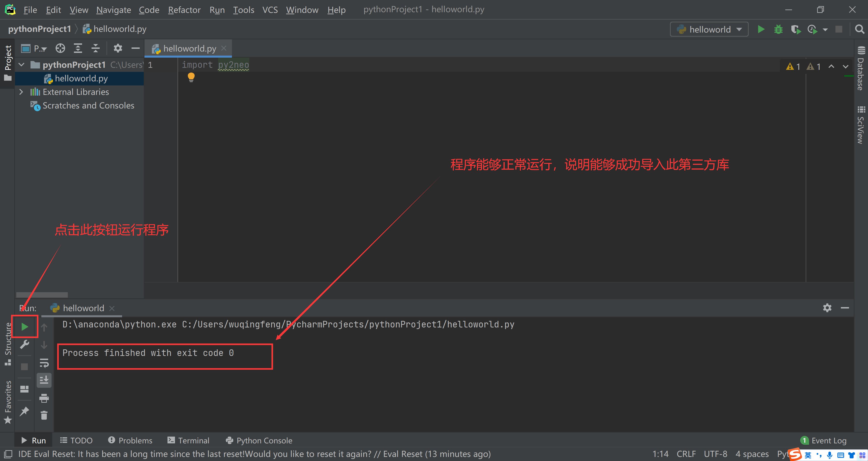Open the Refactor menu
The height and width of the screenshot is (461, 868).
click(x=184, y=10)
